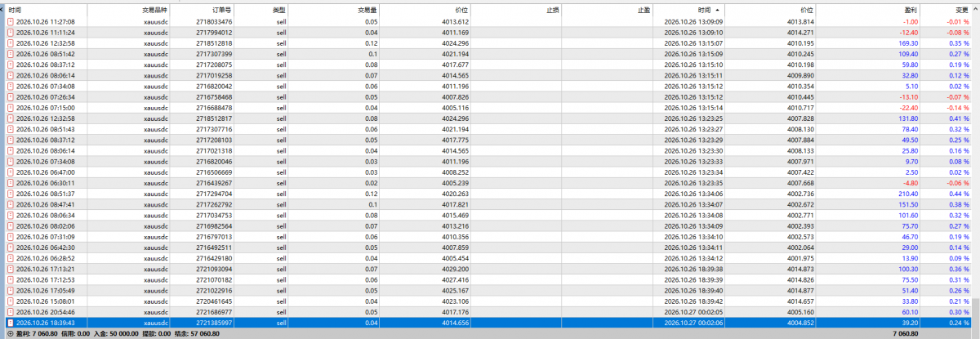Select order number 2721070182
980x339 pixels.
tap(215, 279)
